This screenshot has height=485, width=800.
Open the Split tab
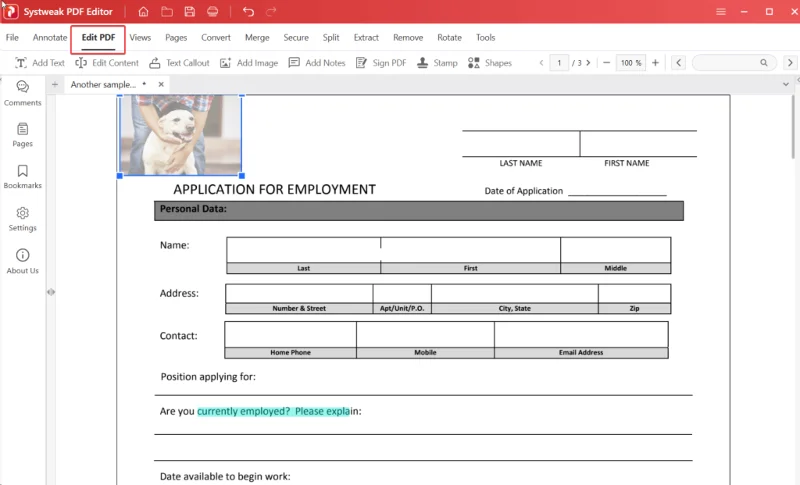pyautogui.click(x=331, y=37)
